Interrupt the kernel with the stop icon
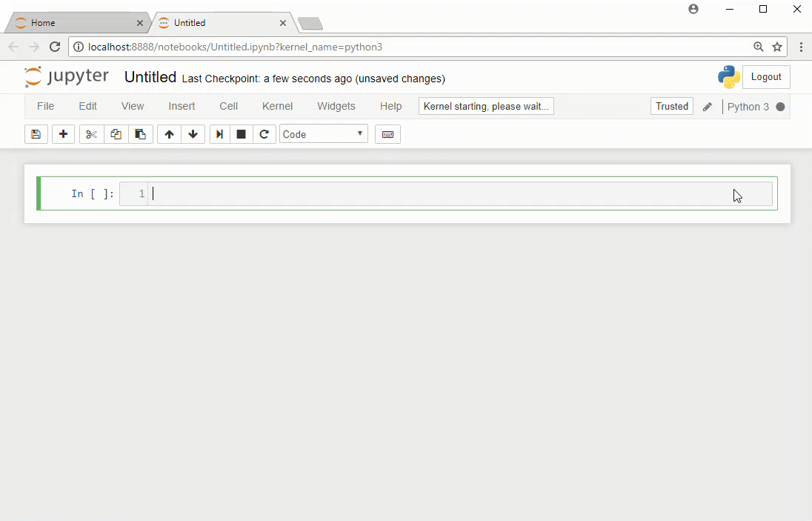This screenshot has height=521, width=812. 242,134
